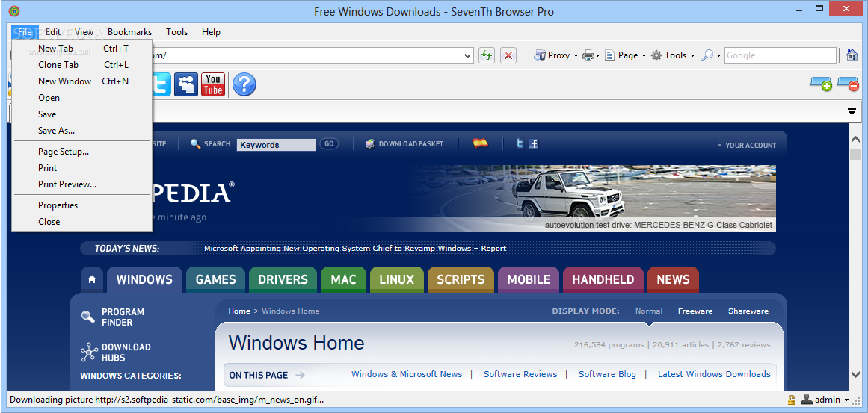Click the green refresh arrows button
The image size is (868, 413).
point(487,55)
